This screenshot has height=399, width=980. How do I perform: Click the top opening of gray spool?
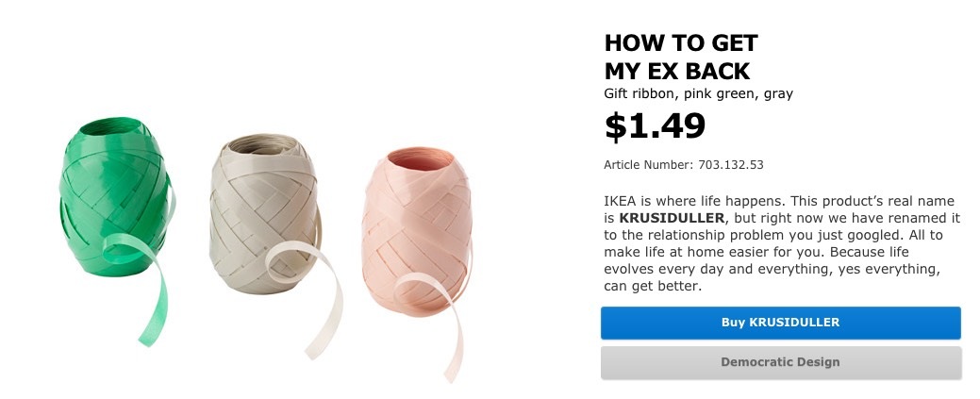[x=263, y=144]
